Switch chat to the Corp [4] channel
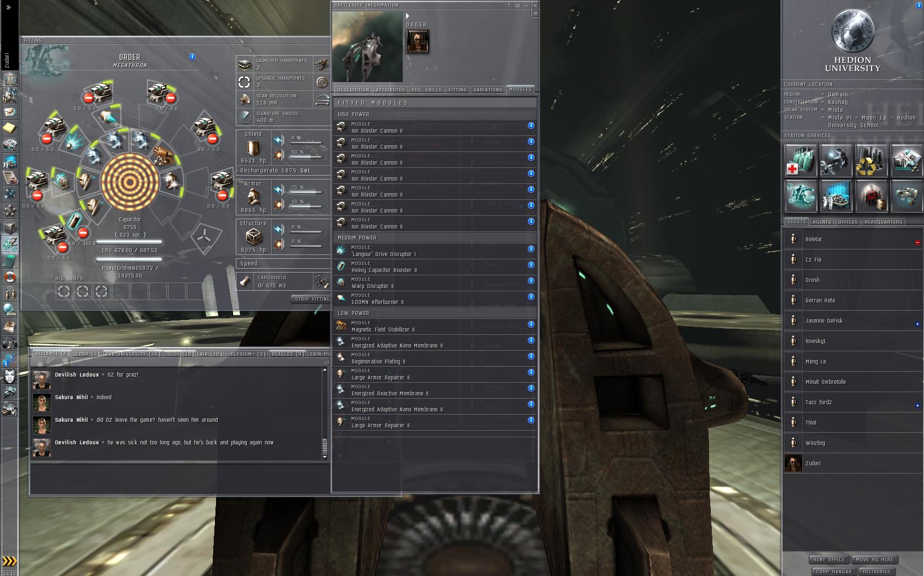 click(x=87, y=354)
